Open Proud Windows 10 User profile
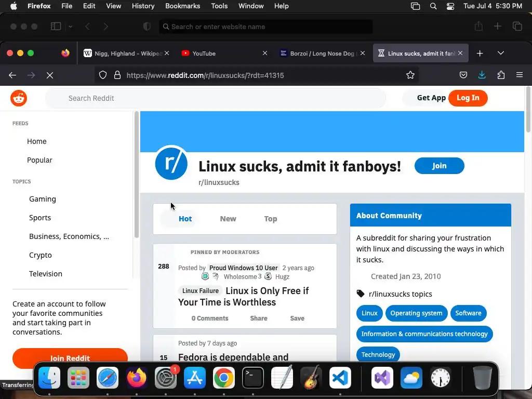This screenshot has width=532, height=399. coord(243,268)
